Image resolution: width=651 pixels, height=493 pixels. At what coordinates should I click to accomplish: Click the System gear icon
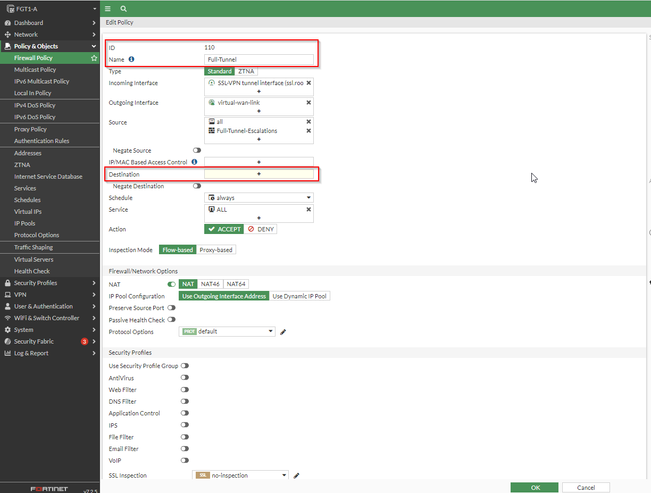click(7, 330)
